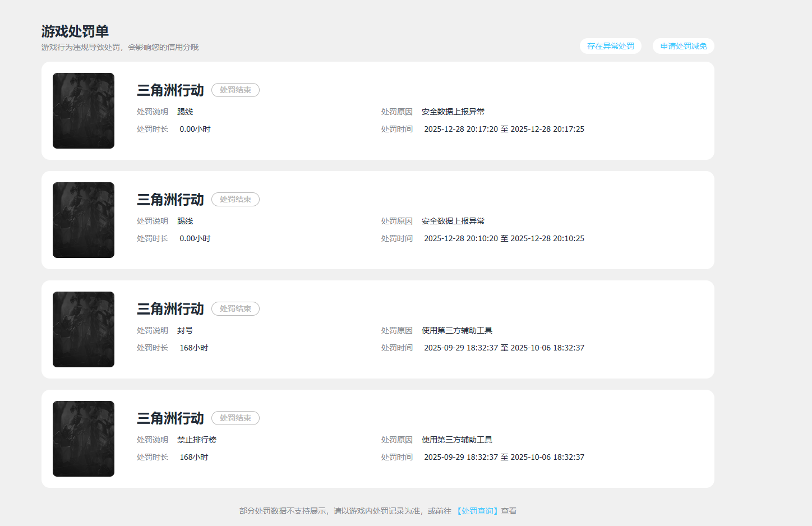
Task: Click the 处罚结束 badge in the 20:10:20 card
Action: pos(236,199)
